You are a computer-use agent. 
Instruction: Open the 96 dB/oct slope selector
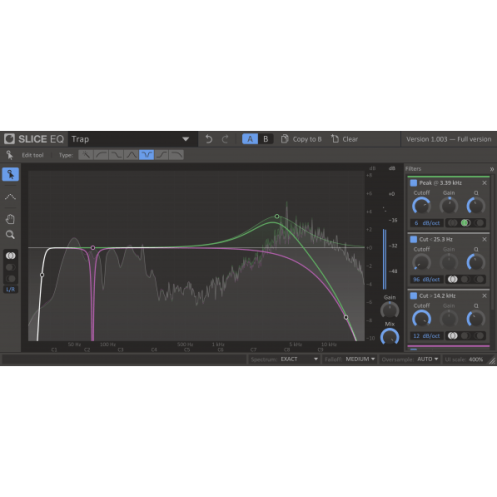point(427,279)
